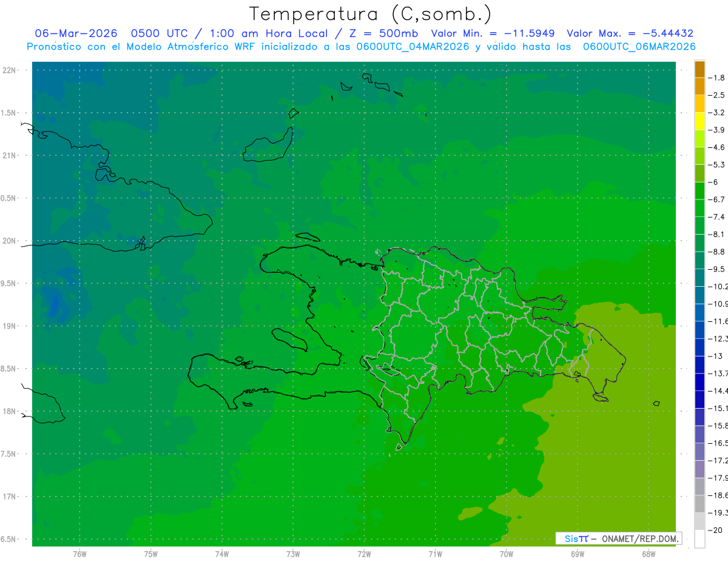This screenshot has width=728, height=562.
Task: Click the '-6.7' colorbar value
Action: 716,199
